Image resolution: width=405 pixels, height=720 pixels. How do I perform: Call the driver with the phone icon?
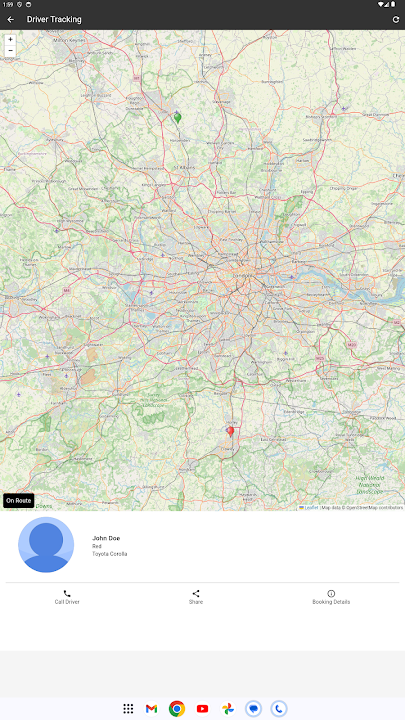coord(67,593)
